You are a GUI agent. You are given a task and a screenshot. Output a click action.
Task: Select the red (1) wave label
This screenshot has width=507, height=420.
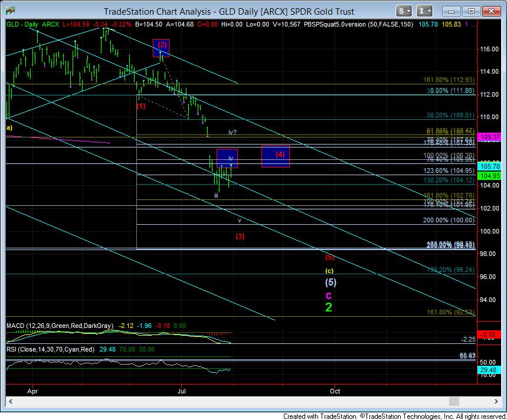(141, 106)
